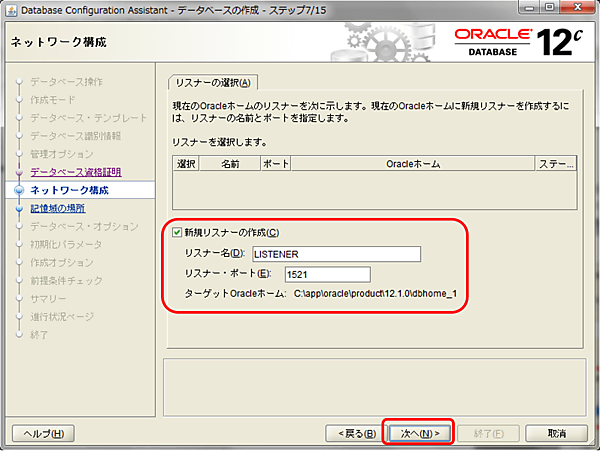Click the リスナー・ポート field showing 1521

pos(328,274)
